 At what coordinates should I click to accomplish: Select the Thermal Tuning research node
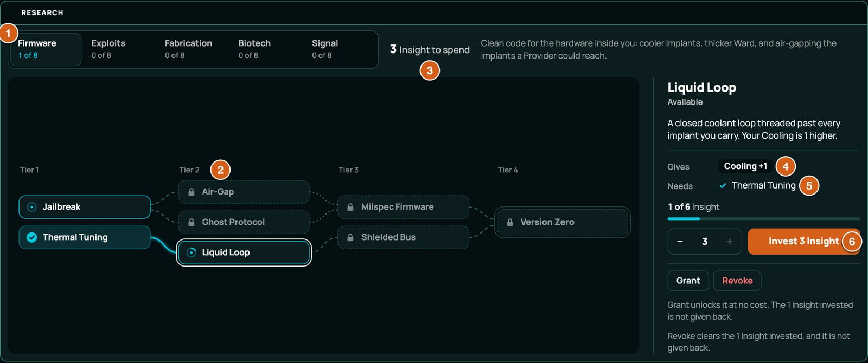click(85, 237)
